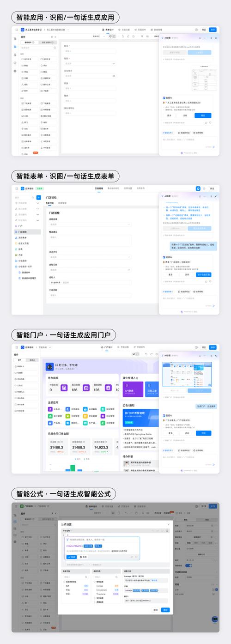
Task: Click the blue AI assistant icon in 智能表单 header
Action: click(198, 188)
